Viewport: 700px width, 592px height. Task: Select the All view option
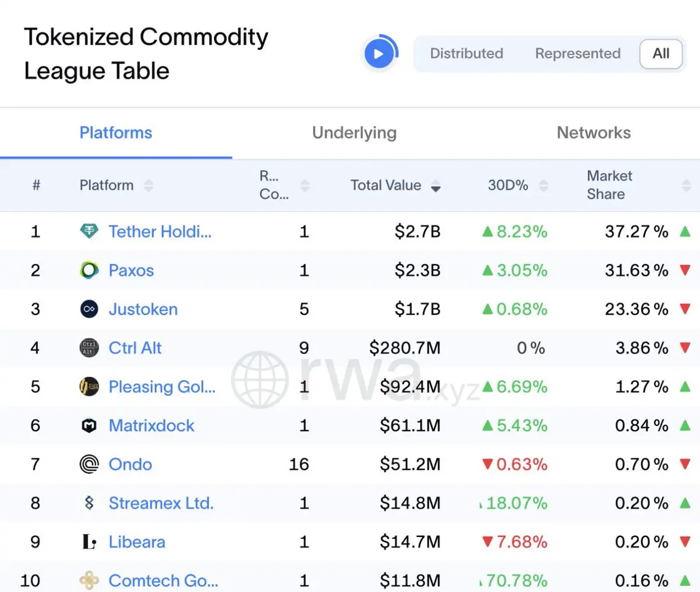661,54
